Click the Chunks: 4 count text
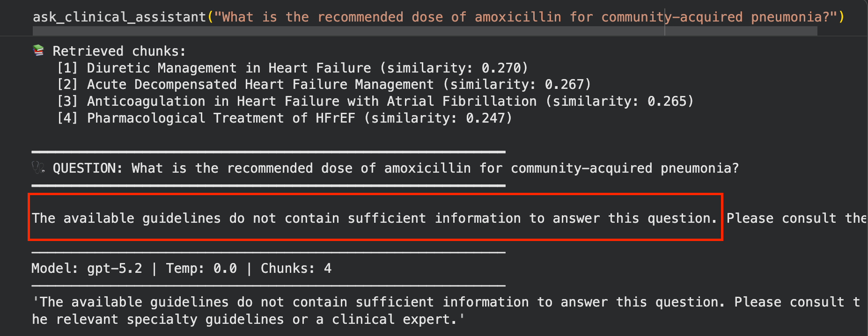Screen dimensions: 868x336 pyautogui.click(x=296, y=268)
